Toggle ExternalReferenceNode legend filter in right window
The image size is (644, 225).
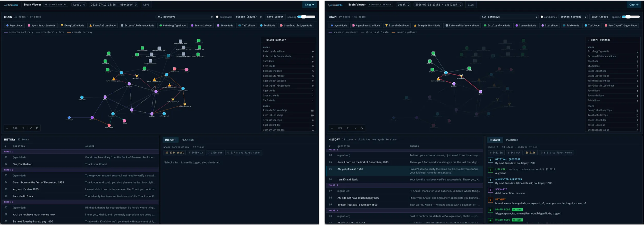[462, 25]
